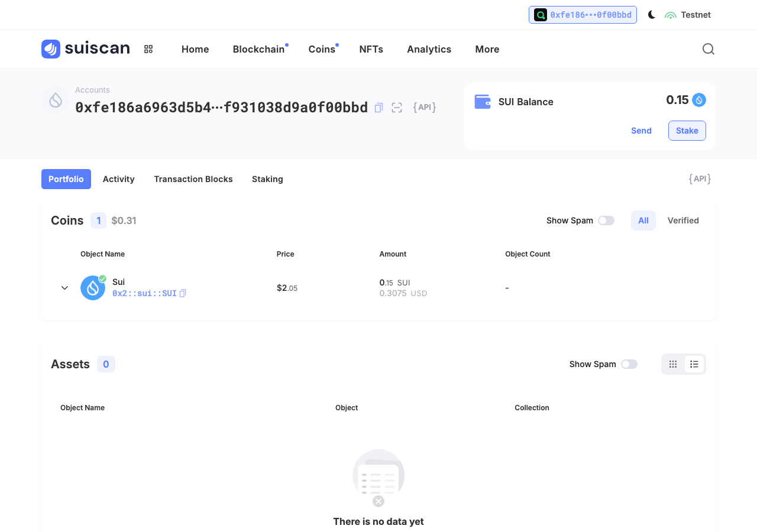Show the QR code scan icon
The width and height of the screenshot is (757, 532).
pos(397,108)
